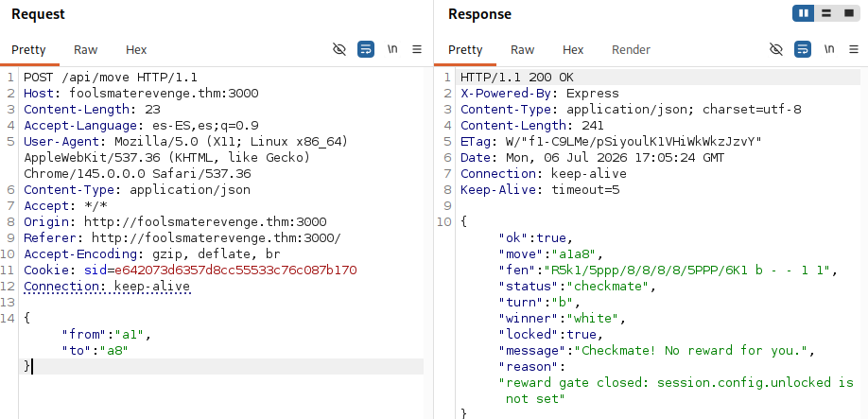Viewport: 868px width, 419px height.
Task: Click the Accept: */* header line
Action: (x=65, y=206)
